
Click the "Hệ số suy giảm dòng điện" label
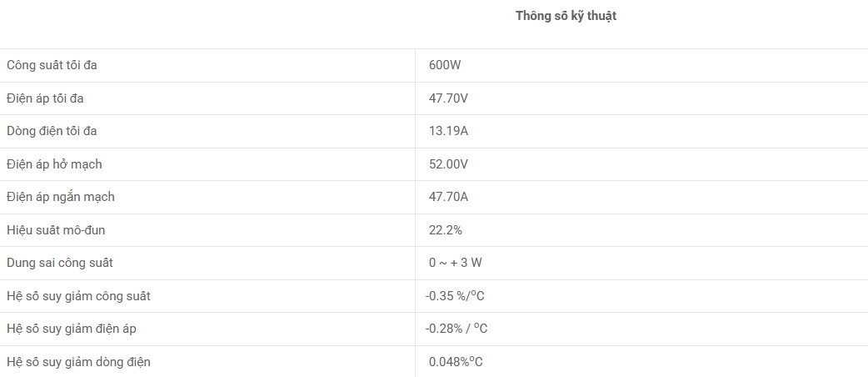coord(78,362)
